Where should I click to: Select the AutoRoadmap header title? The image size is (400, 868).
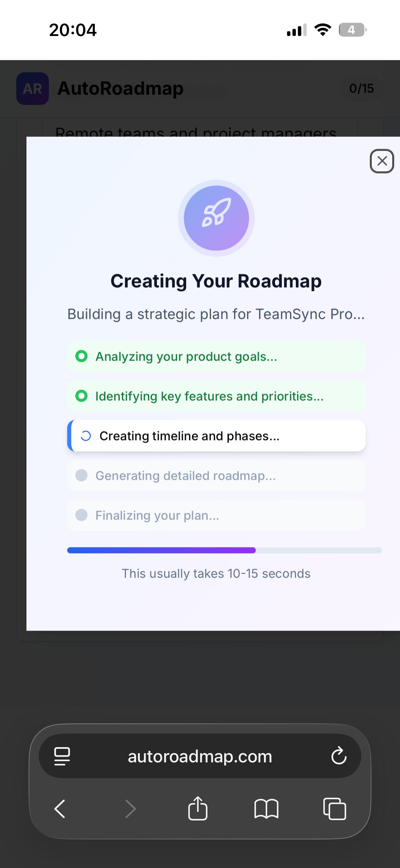click(x=121, y=89)
